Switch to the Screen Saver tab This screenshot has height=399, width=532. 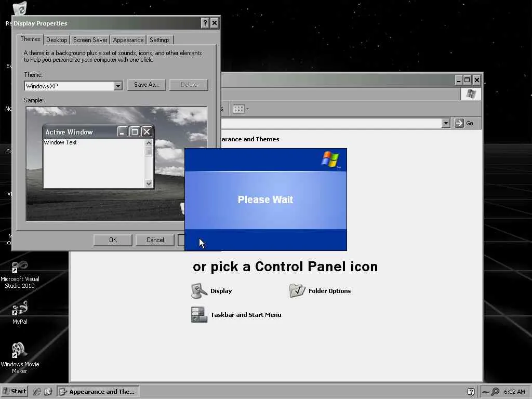click(90, 40)
